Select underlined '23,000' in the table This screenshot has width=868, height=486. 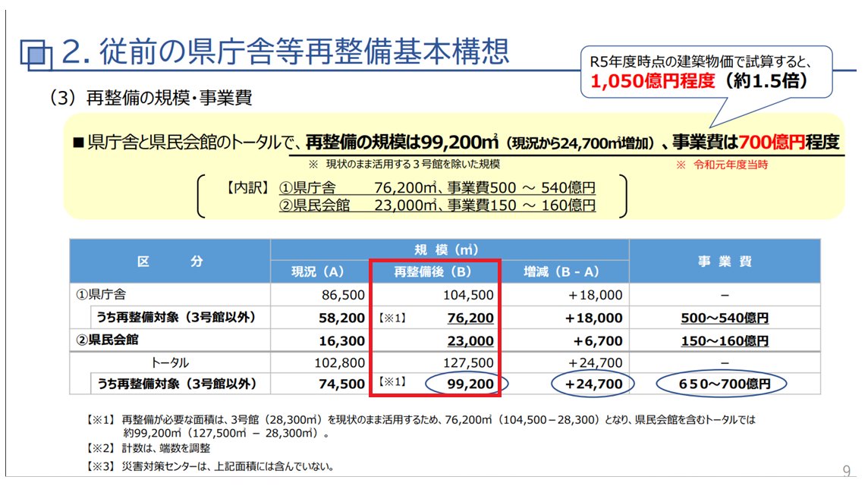click(x=470, y=341)
